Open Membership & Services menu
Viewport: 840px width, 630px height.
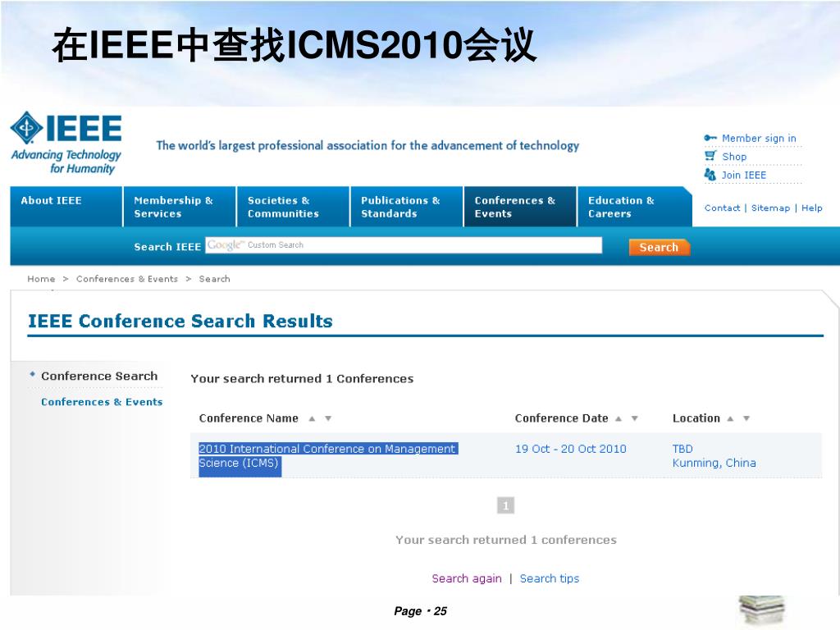coord(180,206)
